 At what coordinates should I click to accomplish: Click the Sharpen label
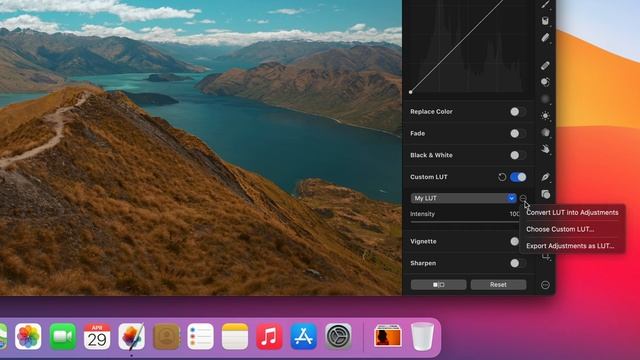pyautogui.click(x=423, y=263)
